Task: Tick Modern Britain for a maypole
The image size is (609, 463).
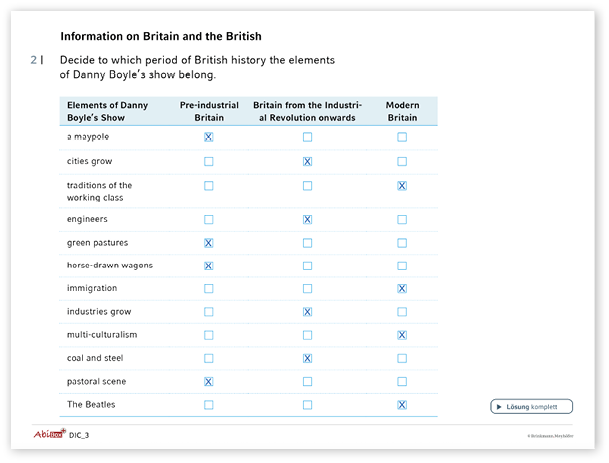Action: pos(402,137)
